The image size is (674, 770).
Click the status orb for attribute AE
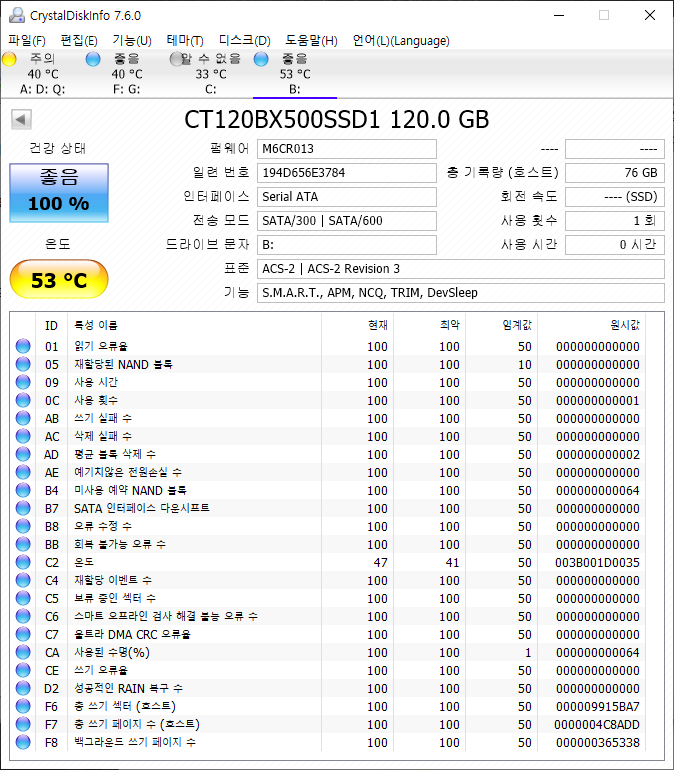(x=23, y=472)
